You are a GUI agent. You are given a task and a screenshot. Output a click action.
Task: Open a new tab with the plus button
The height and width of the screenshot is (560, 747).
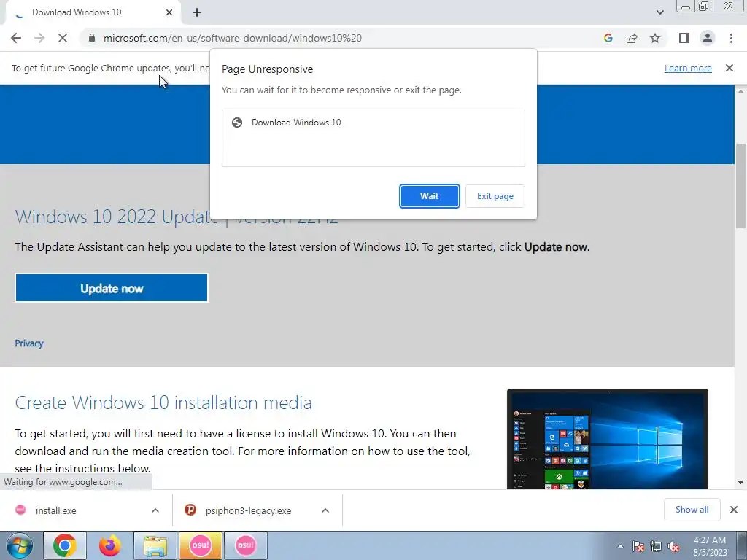(197, 12)
